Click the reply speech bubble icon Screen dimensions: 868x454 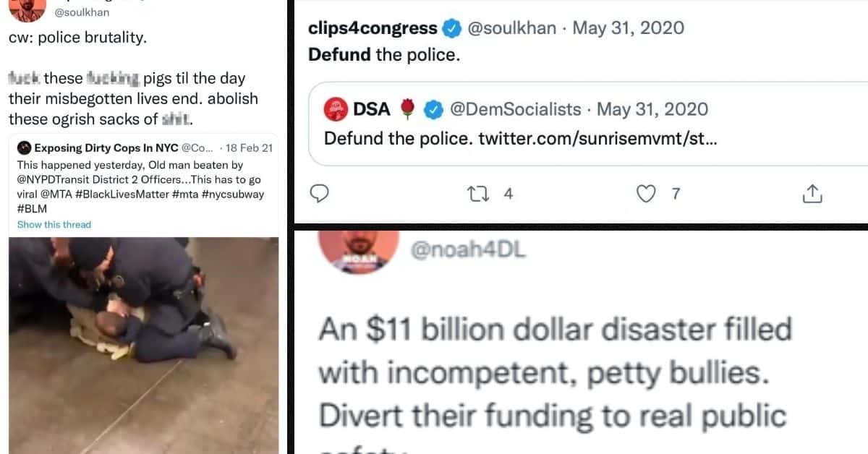click(x=320, y=193)
